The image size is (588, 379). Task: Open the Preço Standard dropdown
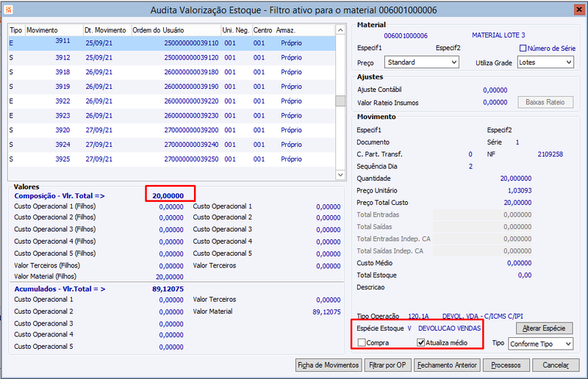[x=421, y=62]
